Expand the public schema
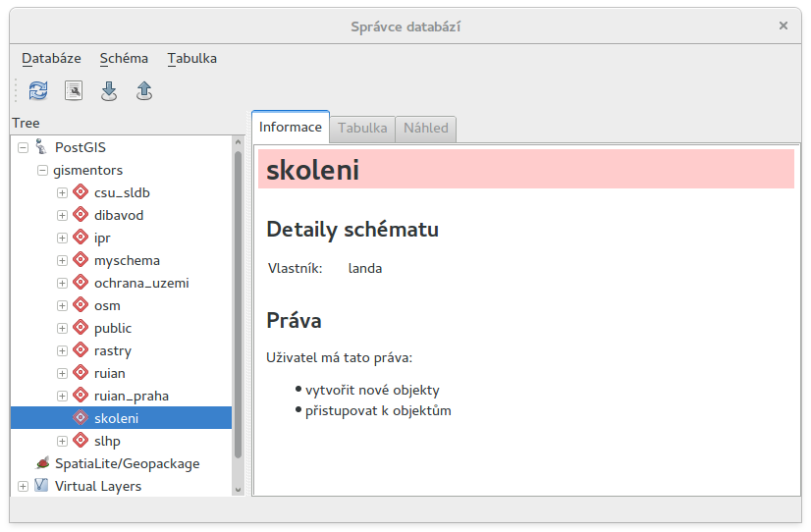This screenshot has height=532, width=811. 62,328
